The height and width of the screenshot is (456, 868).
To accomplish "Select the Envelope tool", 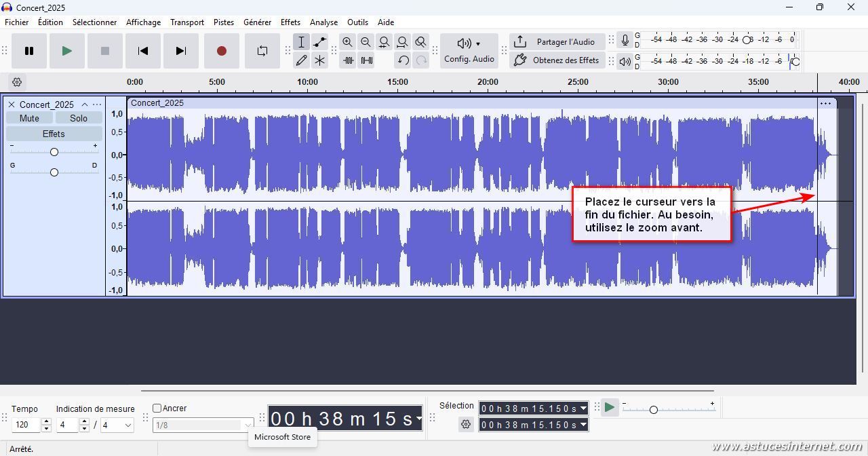I will pyautogui.click(x=319, y=42).
